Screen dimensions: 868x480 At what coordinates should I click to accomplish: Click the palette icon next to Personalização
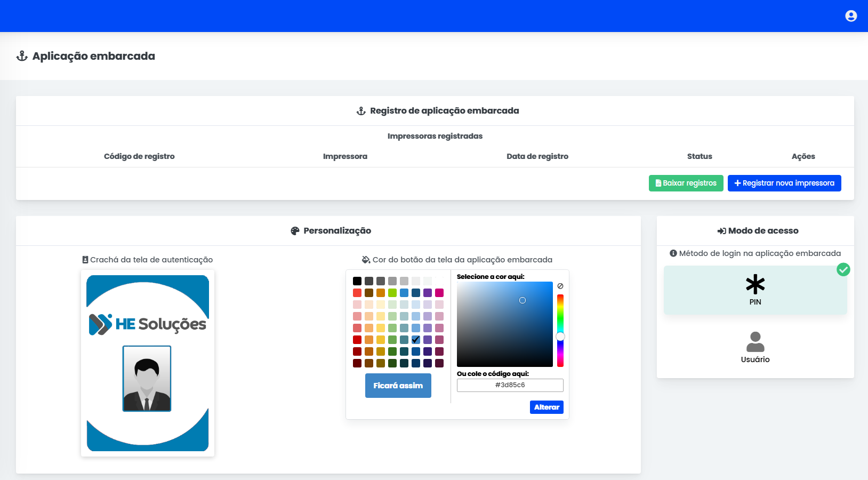295,231
